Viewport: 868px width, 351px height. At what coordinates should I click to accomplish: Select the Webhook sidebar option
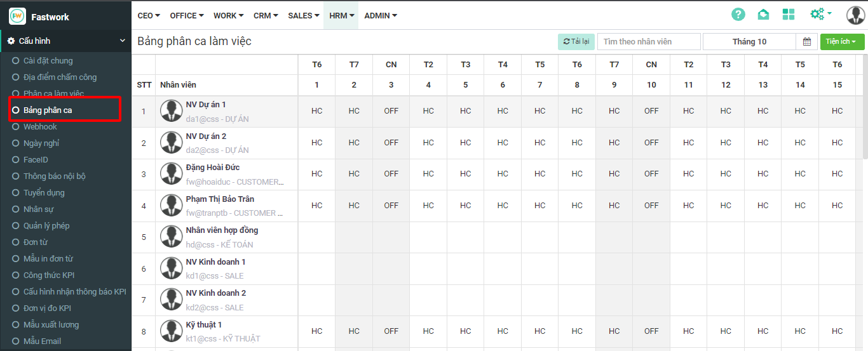(40, 127)
